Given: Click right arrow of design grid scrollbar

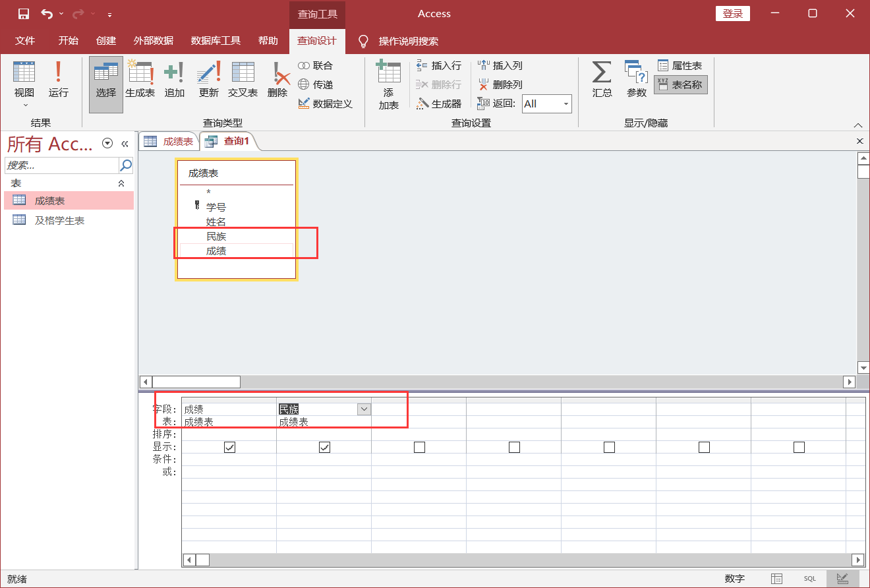Looking at the screenshot, I should 858,560.
